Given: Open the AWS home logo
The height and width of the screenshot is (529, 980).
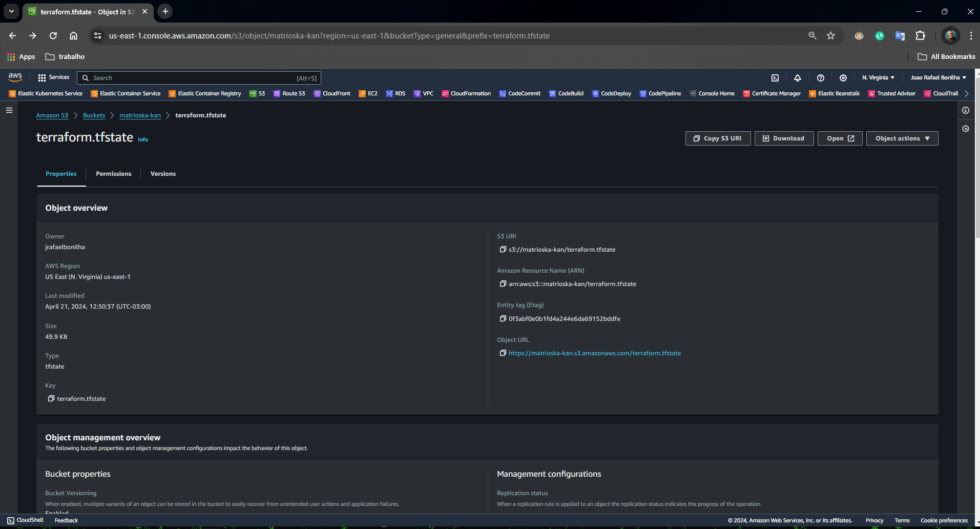Looking at the screenshot, I should click(15, 77).
